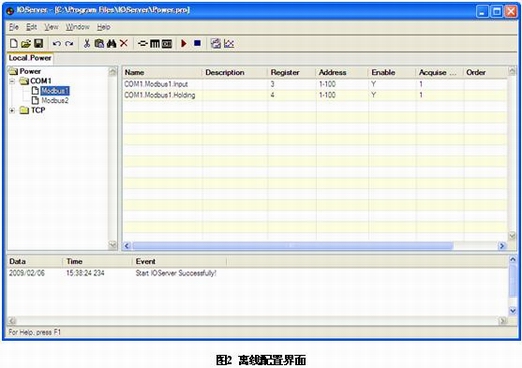Switch to the Local.Power tab
This screenshot has height=368, width=522.
click(x=30, y=58)
